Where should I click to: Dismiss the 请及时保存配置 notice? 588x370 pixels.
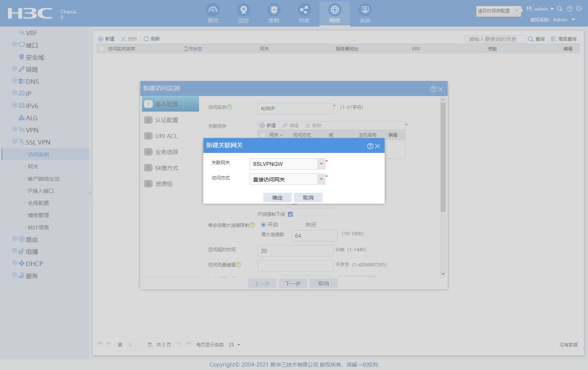(517, 11)
